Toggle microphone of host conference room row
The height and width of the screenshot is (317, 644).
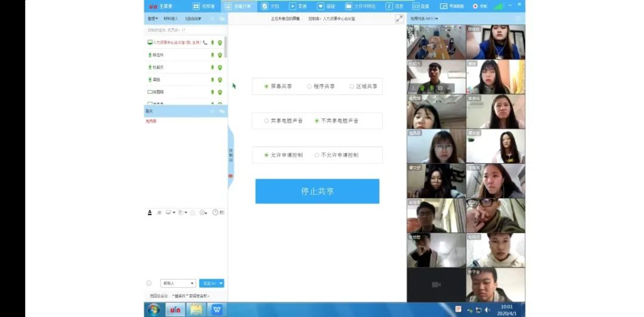click(x=212, y=43)
